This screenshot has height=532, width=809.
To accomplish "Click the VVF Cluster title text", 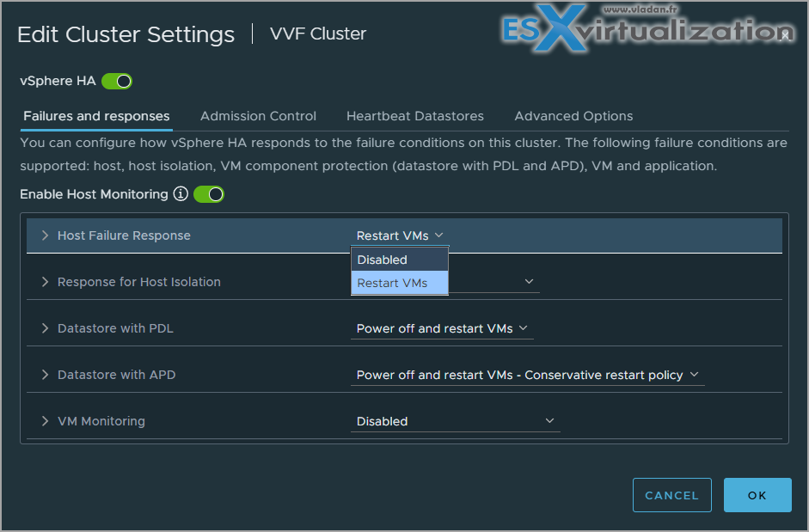I will 318,34.
